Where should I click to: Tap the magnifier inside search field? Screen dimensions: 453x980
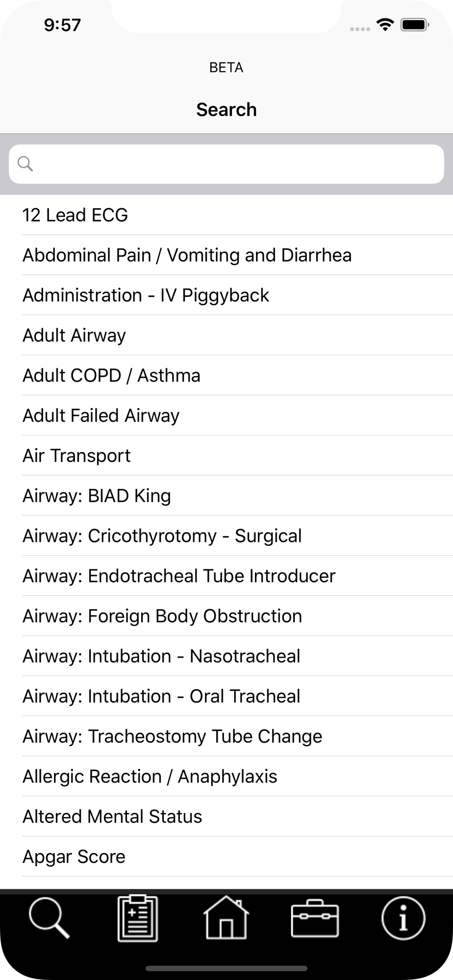pos(25,164)
